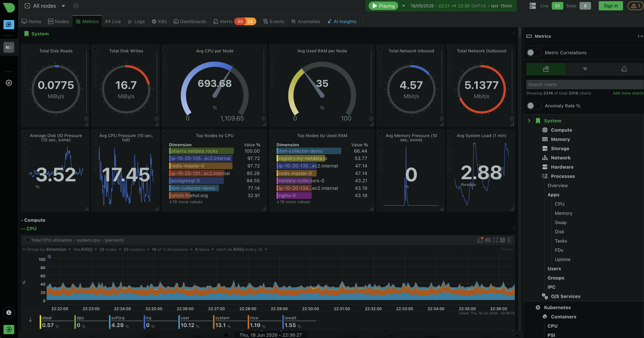Select the ND space avatar
Viewport: 644px width, 338px height.
9,47
